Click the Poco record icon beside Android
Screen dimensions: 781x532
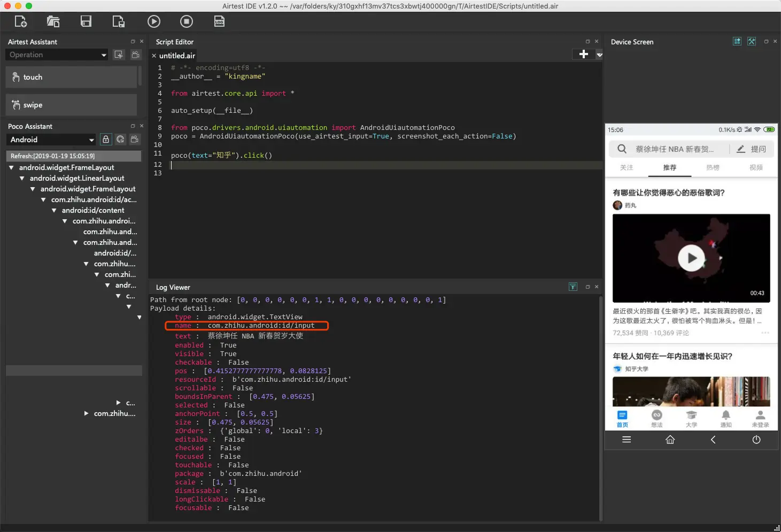point(135,140)
